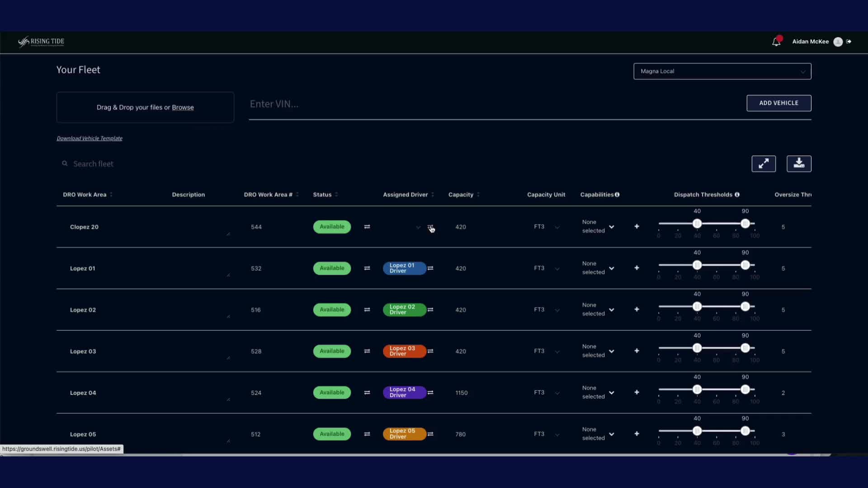Swap status for Lopez 01
The width and height of the screenshot is (868, 488).
(367, 268)
